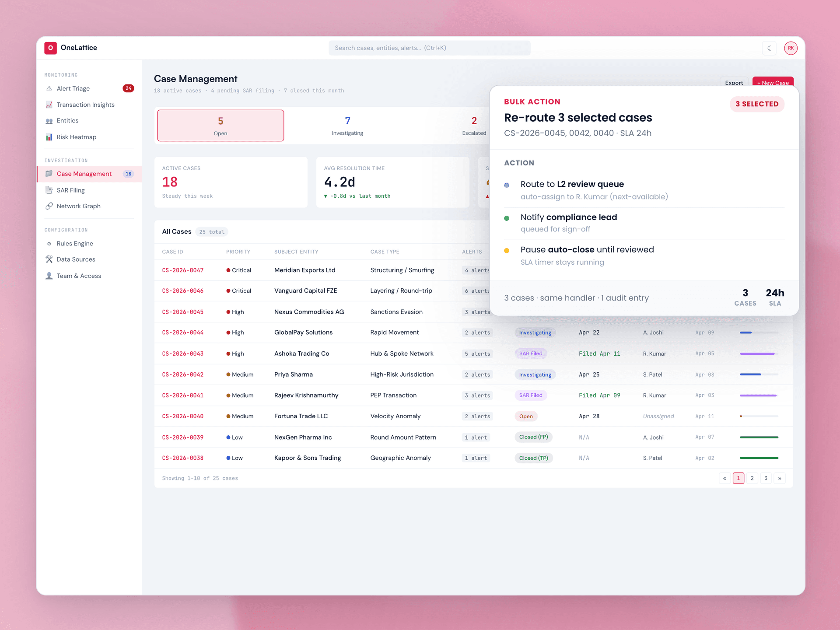The image size is (840, 630).
Task: Click the 3 SELECTED badge in bulk panel
Action: coord(757,104)
